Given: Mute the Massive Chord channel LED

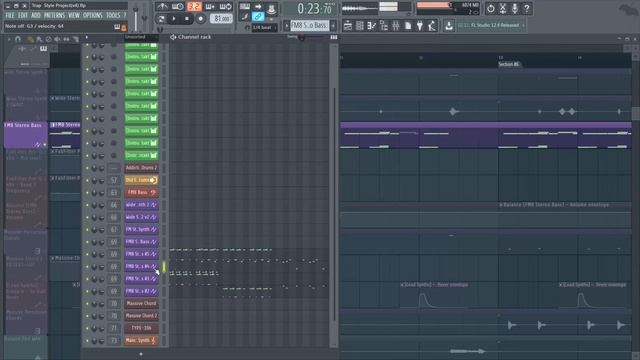Looking at the screenshot, I should click(x=87, y=304).
